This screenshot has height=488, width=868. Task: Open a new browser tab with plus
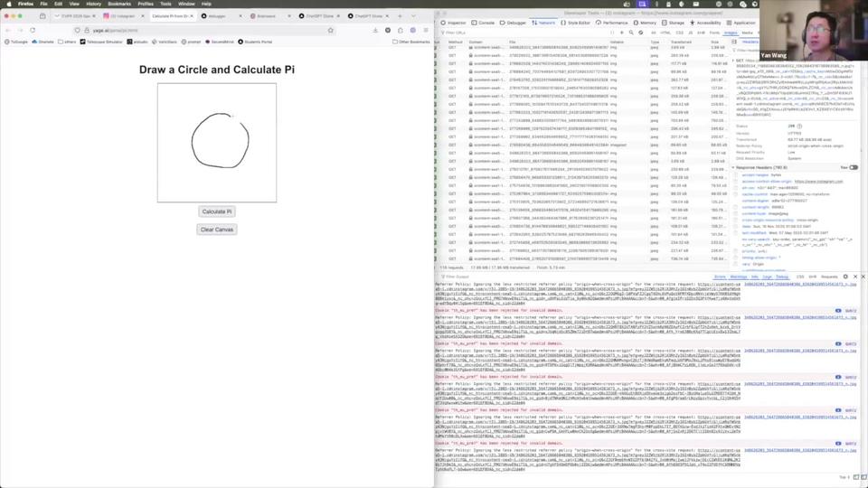pyautogui.click(x=400, y=16)
